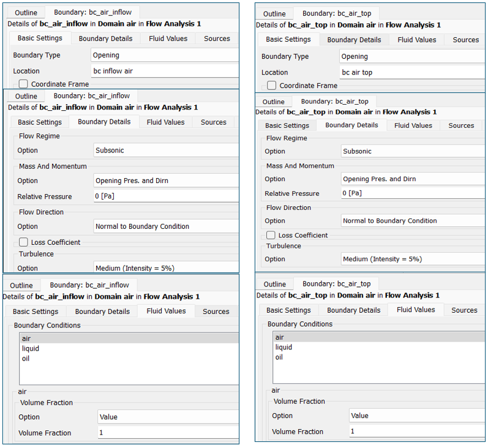Open Flow Direction option dropdown for bc_air_inflow
This screenshot has height=448, width=488.
click(x=166, y=226)
